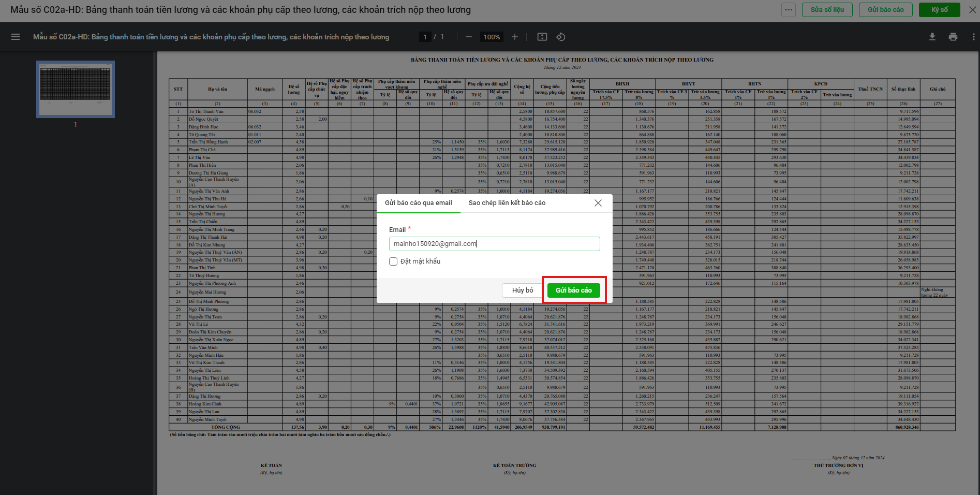Open the PDF sidebar hamburger menu
The image size is (980, 495).
click(x=16, y=37)
